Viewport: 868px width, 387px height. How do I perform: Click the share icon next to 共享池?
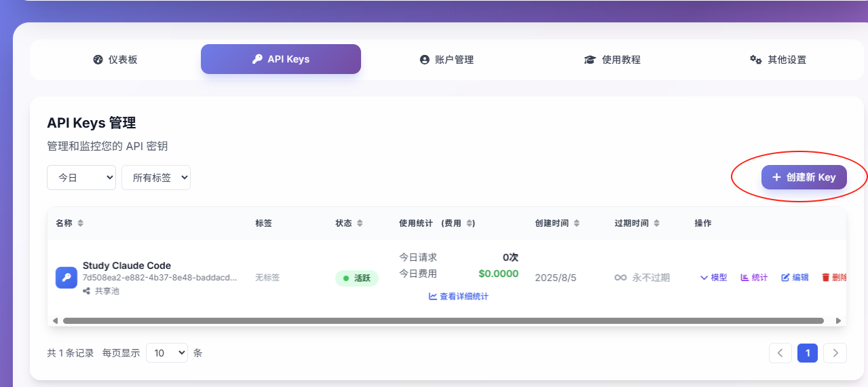[x=87, y=291]
